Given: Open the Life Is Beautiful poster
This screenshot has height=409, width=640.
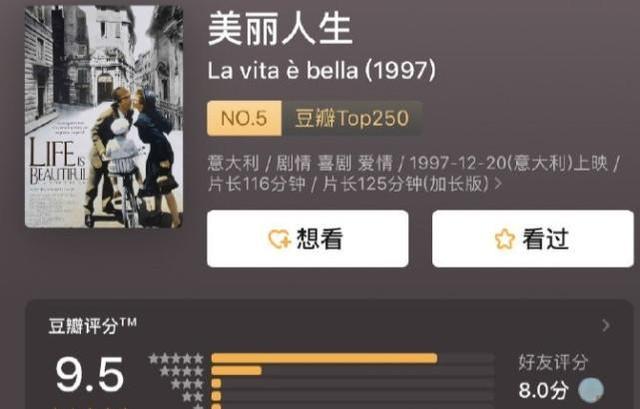Looking at the screenshot, I should (104, 117).
